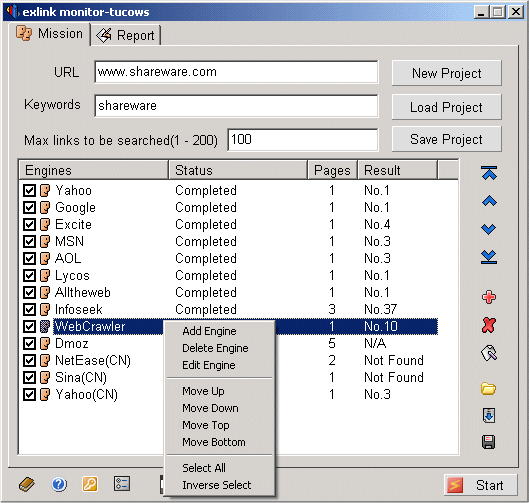Click the Yahoo engine row icon
Image resolution: width=529 pixels, height=503 pixels.
pos(45,191)
